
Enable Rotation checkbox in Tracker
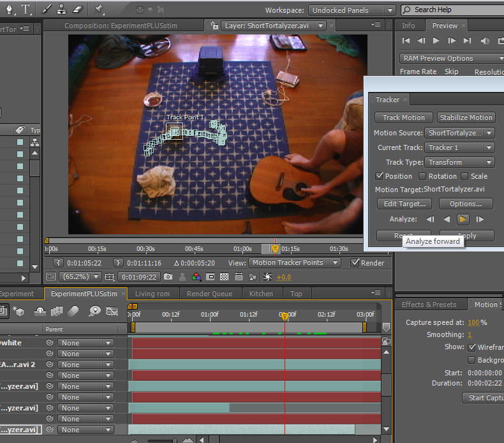(x=422, y=176)
